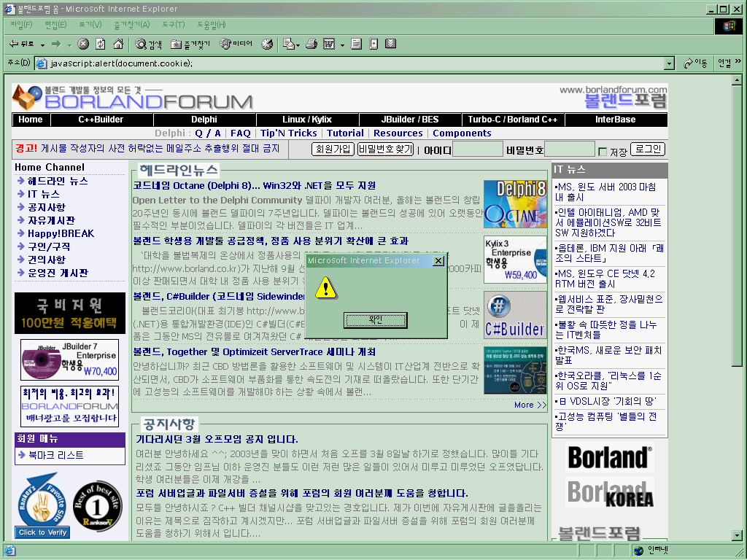
Task: Follow the More >> link under headlines
Action: (530, 405)
